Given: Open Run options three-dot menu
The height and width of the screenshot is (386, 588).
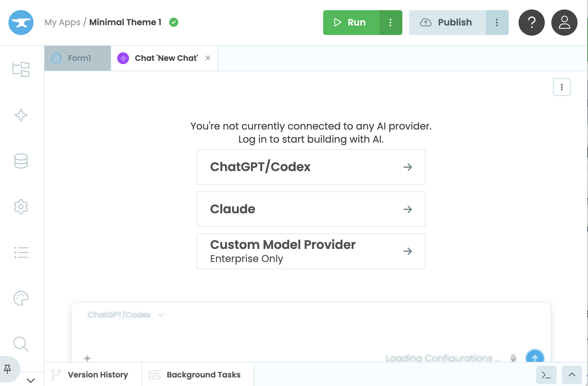Looking at the screenshot, I should tap(391, 23).
